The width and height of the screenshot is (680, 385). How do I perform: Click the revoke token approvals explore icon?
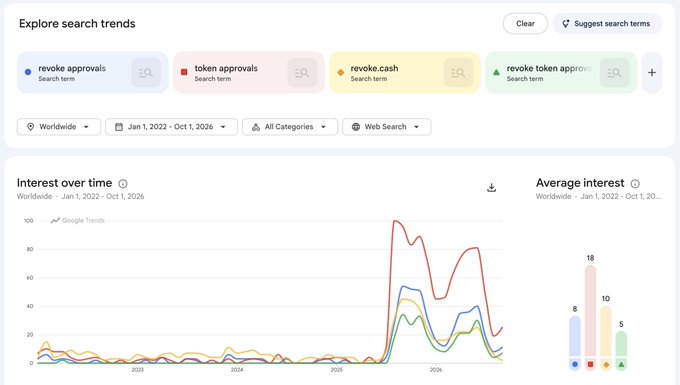point(615,72)
